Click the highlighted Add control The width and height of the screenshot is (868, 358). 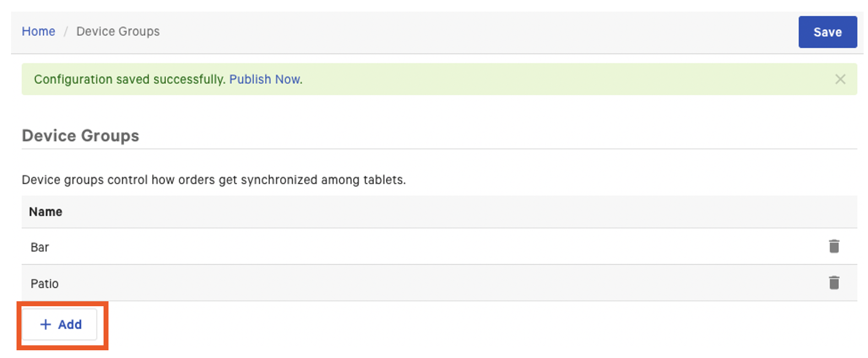[61, 324]
